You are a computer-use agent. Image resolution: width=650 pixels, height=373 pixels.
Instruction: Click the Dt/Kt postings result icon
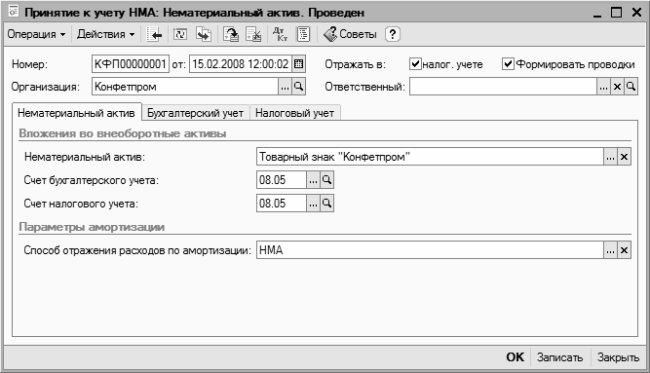point(280,34)
